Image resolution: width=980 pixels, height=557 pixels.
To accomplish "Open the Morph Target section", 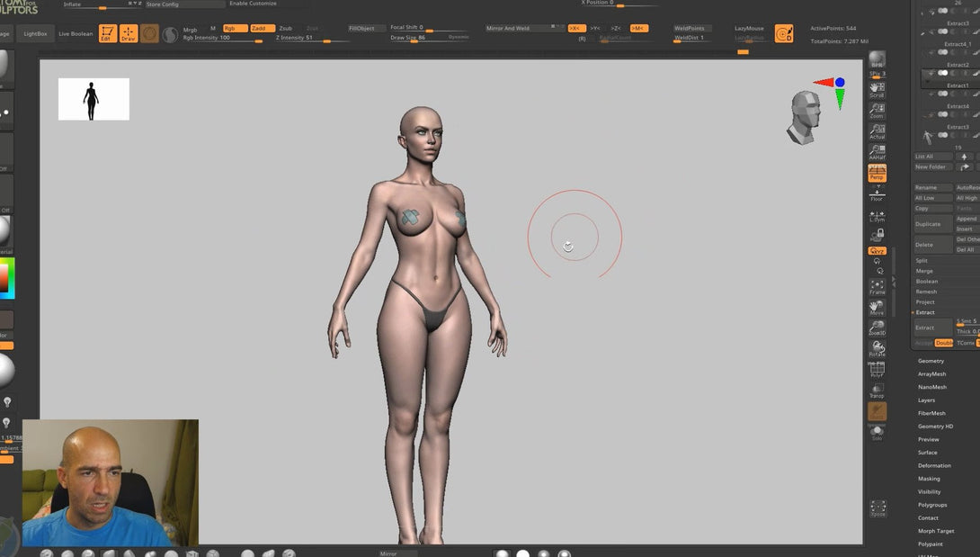I will pyautogui.click(x=936, y=531).
